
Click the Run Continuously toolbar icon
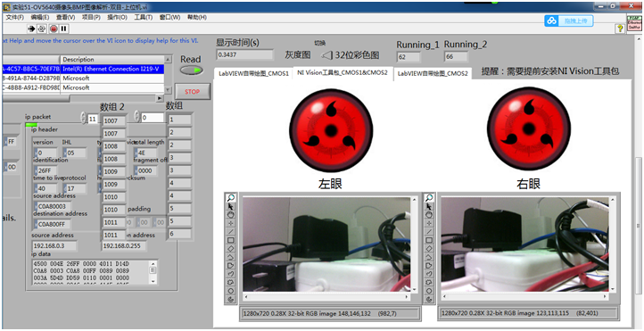(x=42, y=29)
